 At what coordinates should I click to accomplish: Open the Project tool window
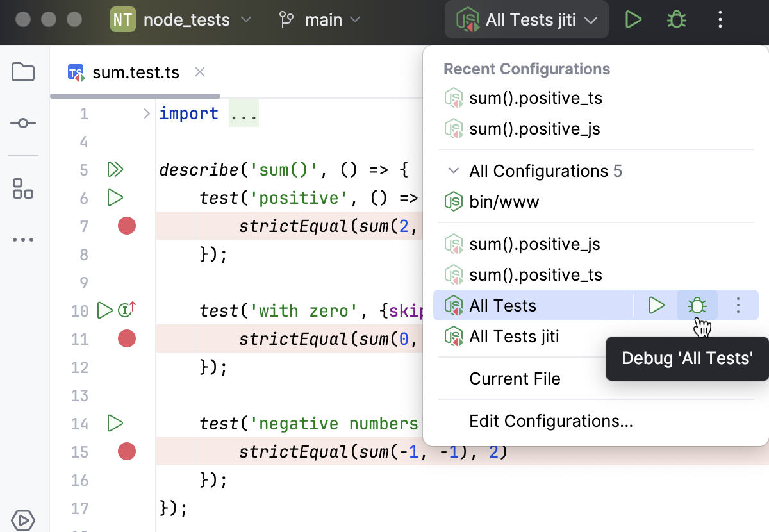pyautogui.click(x=23, y=72)
